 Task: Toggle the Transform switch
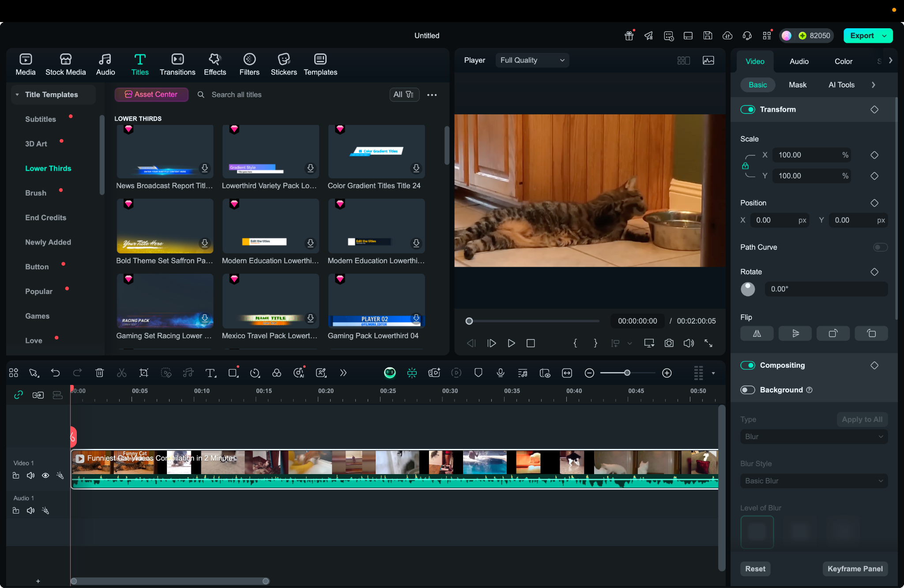pyautogui.click(x=748, y=109)
